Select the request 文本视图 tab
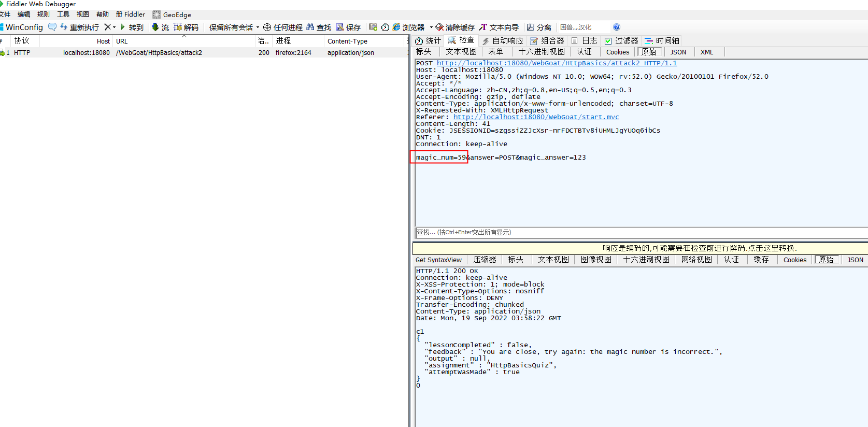This screenshot has width=868, height=427. 461,52
